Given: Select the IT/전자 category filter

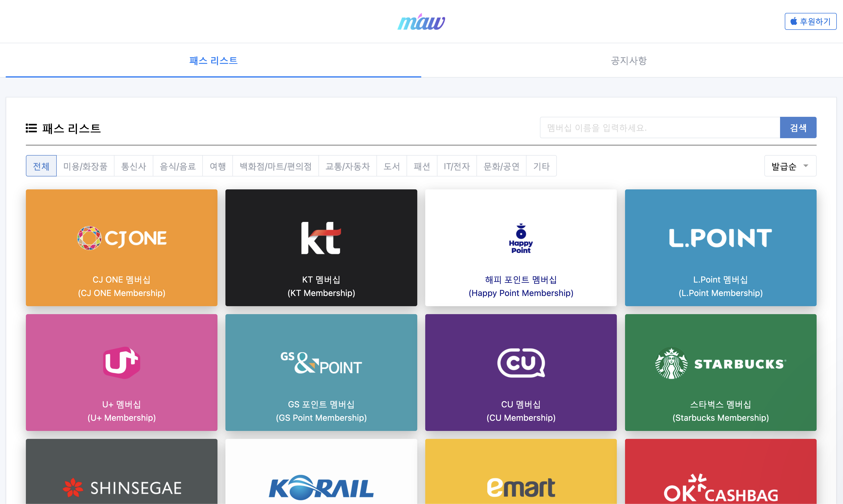Looking at the screenshot, I should tap(457, 166).
